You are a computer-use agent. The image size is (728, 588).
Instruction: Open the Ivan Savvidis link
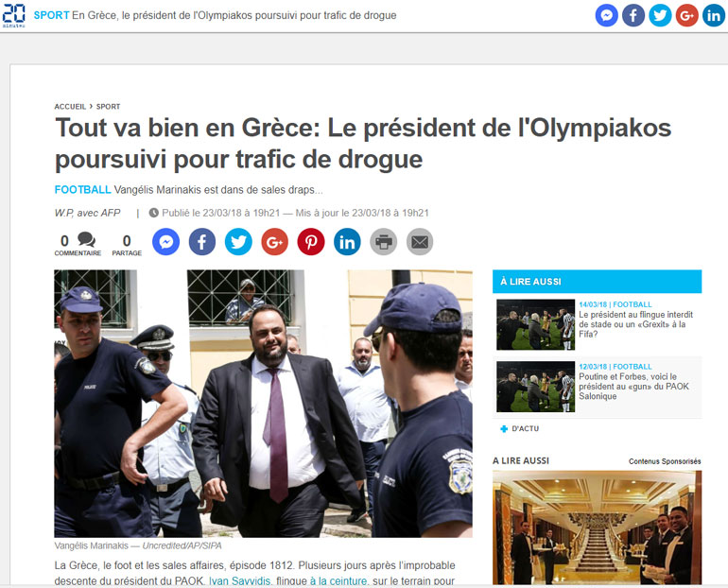pyautogui.click(x=239, y=581)
